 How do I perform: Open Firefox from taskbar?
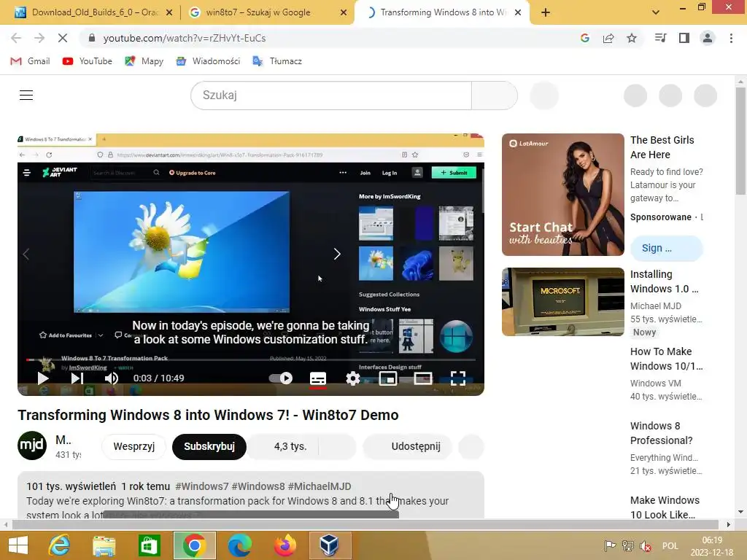tap(285, 545)
